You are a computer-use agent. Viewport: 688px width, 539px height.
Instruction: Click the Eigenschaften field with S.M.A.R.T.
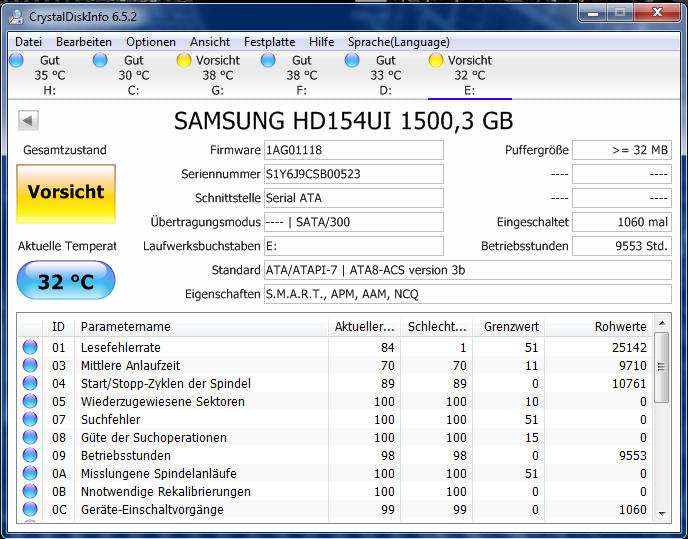pyautogui.click(x=468, y=294)
